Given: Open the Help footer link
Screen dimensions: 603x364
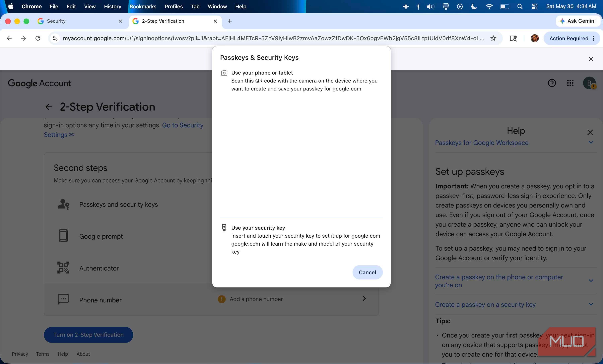Looking at the screenshot, I should point(63,354).
